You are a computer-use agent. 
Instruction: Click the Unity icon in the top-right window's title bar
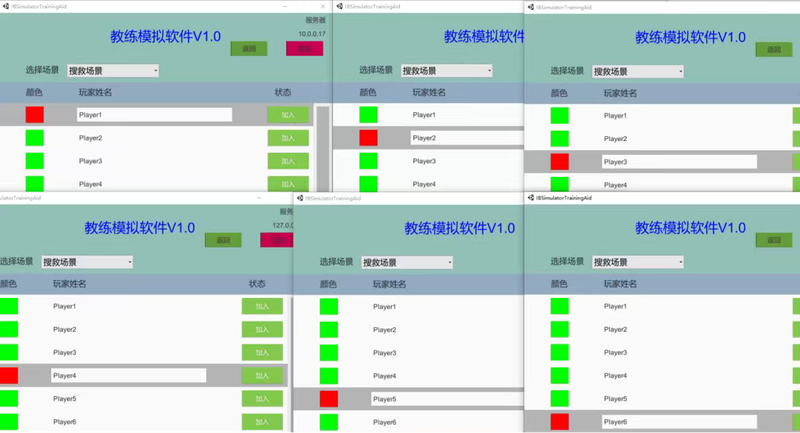tap(529, 6)
